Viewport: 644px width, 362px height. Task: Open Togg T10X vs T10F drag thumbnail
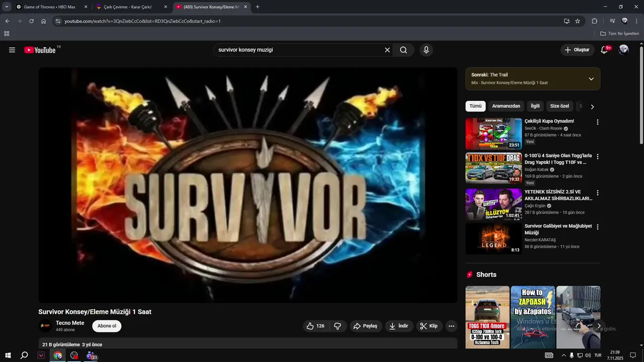[494, 168]
